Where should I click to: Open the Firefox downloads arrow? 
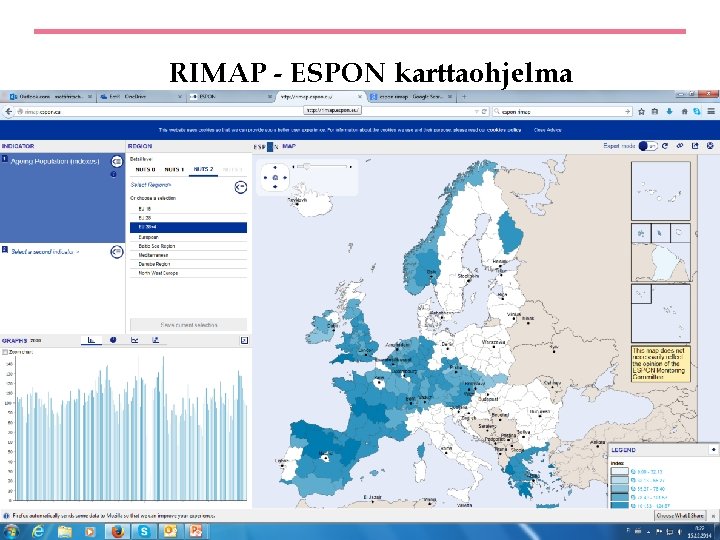(x=669, y=112)
